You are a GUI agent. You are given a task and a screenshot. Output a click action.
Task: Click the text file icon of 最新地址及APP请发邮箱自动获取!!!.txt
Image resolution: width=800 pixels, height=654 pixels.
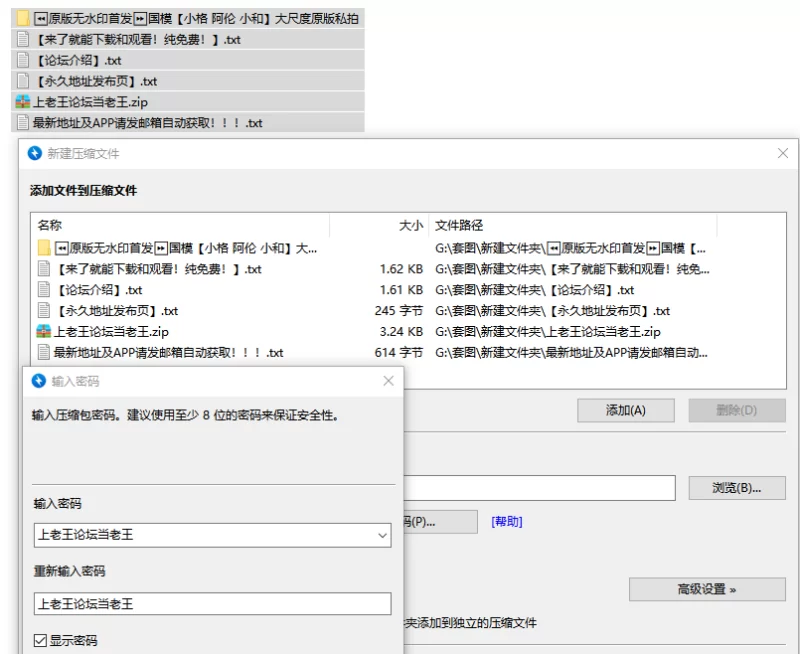point(22,120)
